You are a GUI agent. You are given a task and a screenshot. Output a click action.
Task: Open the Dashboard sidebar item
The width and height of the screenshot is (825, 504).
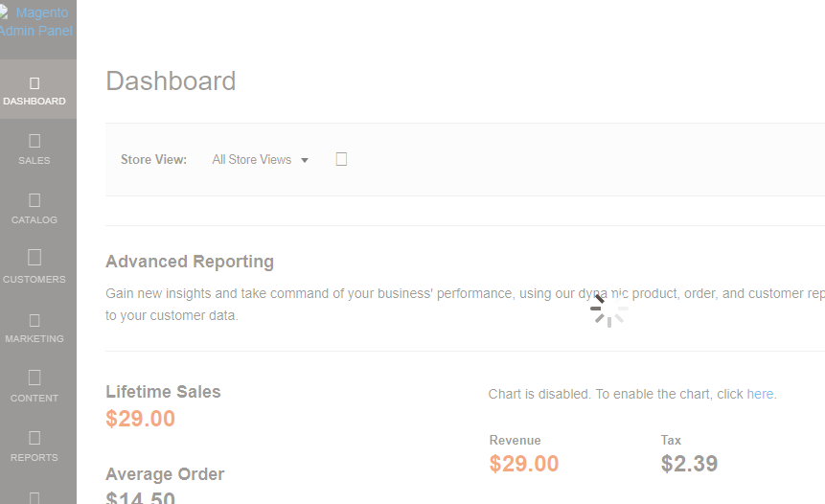34,90
